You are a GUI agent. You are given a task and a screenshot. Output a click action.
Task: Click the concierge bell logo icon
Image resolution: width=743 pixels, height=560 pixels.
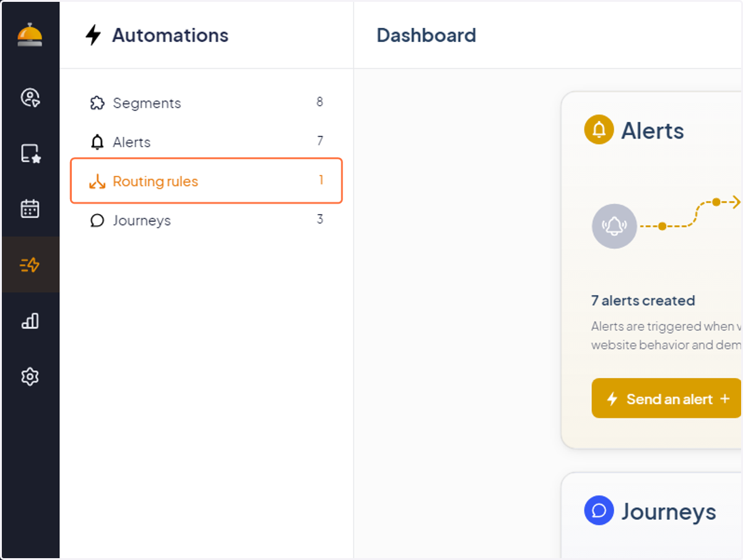[30, 35]
